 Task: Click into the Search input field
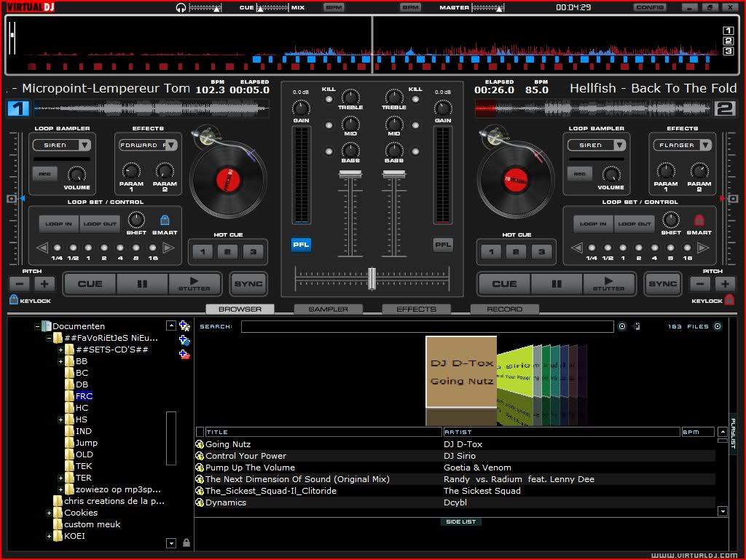pyautogui.click(x=427, y=326)
